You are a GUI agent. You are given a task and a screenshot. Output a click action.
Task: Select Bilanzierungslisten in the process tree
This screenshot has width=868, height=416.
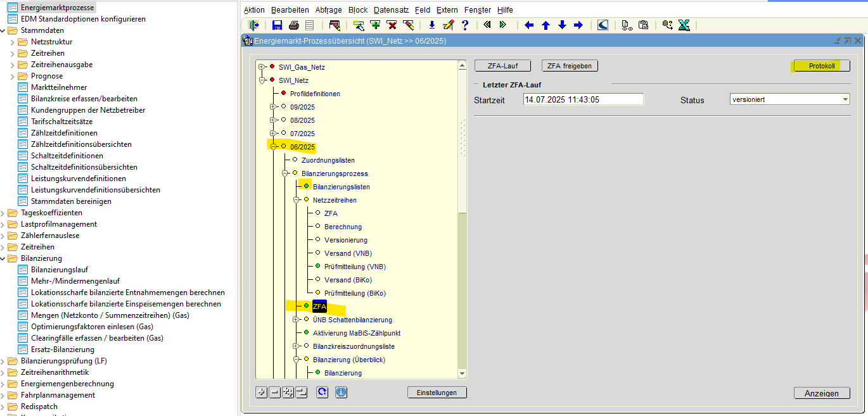pos(341,187)
